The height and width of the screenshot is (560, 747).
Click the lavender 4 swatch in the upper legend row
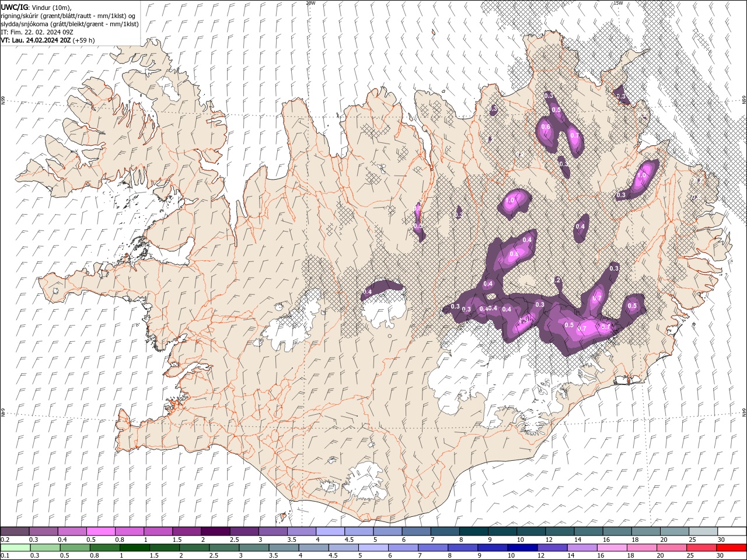tap(330, 531)
